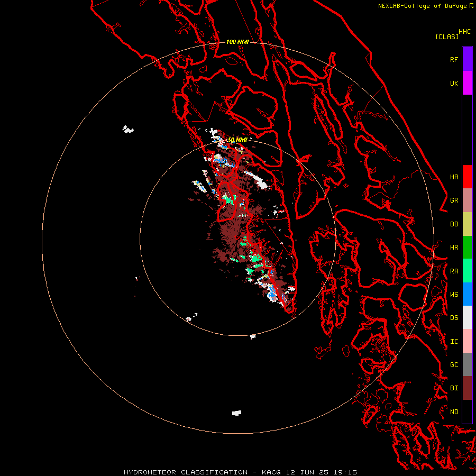Click the GC legend label
Image resolution: width=476 pixels, height=476 pixels.
point(454,364)
